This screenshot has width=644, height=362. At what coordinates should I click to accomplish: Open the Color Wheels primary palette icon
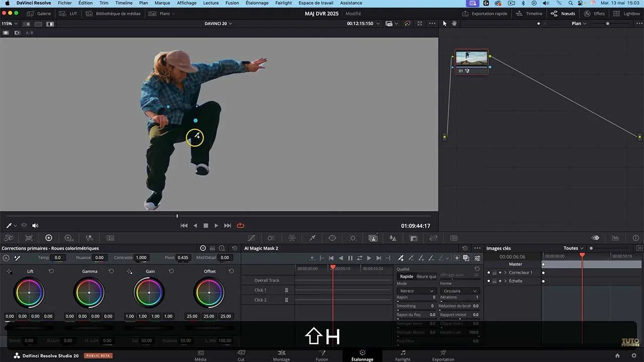[49, 238]
